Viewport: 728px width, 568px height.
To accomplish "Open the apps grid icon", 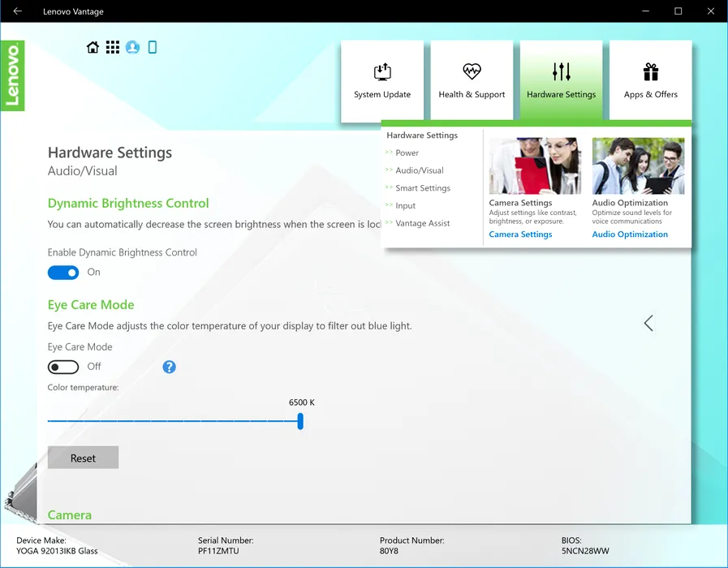I will coord(112,47).
